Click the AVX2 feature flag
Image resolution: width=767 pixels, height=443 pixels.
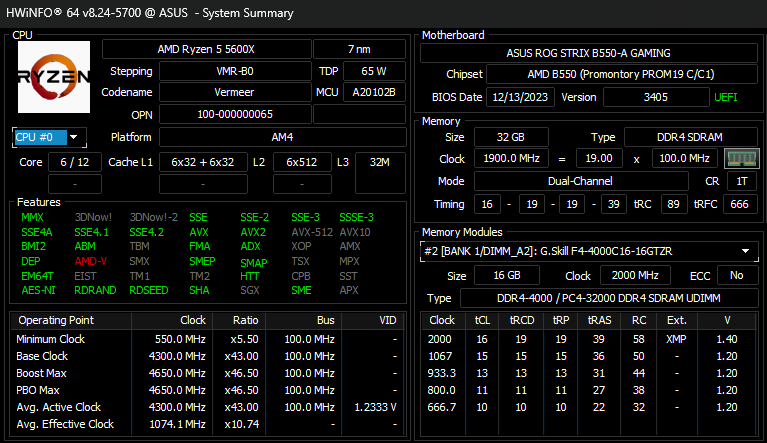pos(253,232)
